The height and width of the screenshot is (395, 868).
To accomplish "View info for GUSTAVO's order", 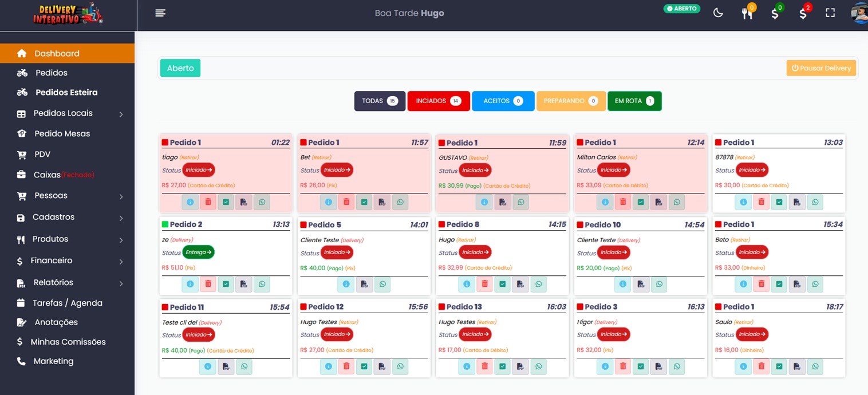I will pyautogui.click(x=484, y=202).
